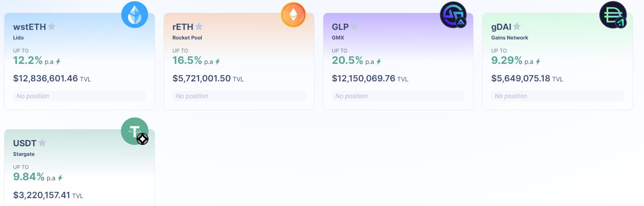Click the lightning bolt beside 16.5% p.a
This screenshot has height=206, width=644.
tap(218, 61)
